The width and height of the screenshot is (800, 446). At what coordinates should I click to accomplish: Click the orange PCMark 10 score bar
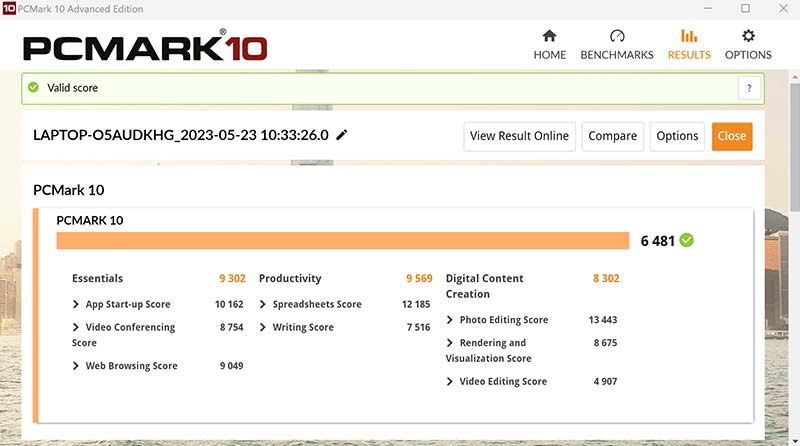click(343, 241)
